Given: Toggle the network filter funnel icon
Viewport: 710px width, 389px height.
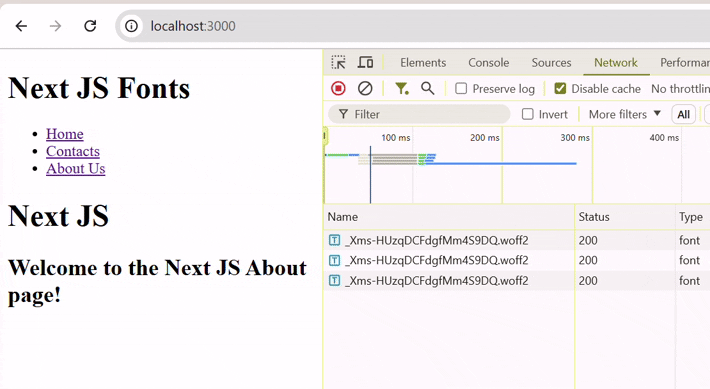Looking at the screenshot, I should (402, 88).
